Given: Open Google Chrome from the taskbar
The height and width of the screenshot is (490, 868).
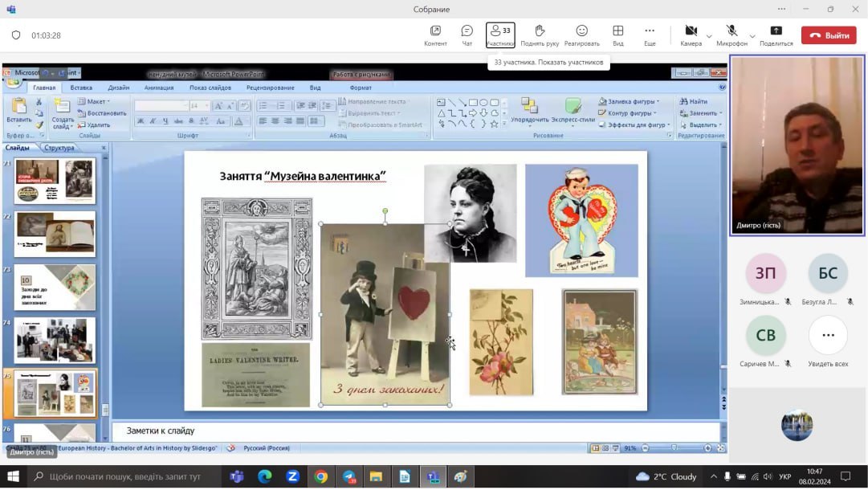Looking at the screenshot, I should pos(320,476).
